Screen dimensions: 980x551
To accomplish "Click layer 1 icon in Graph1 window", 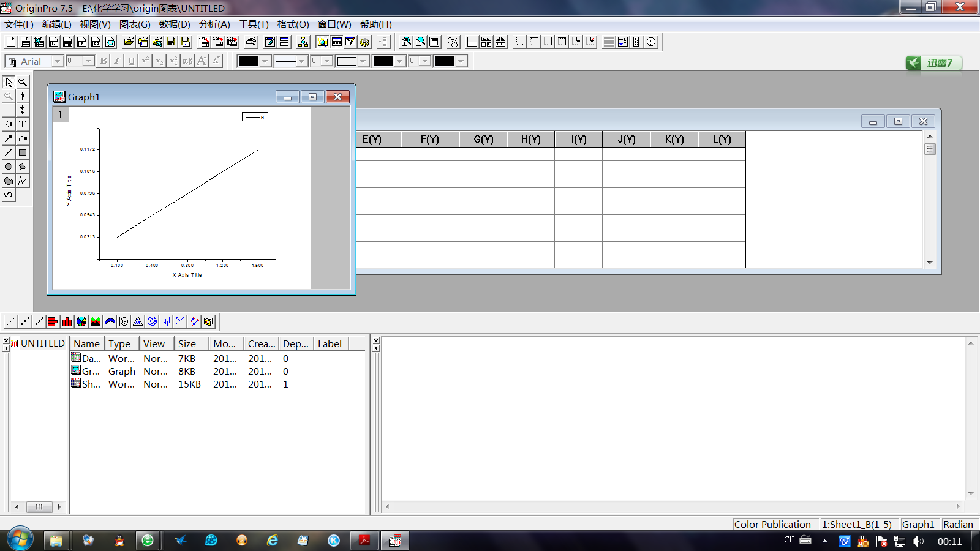I will click(61, 114).
